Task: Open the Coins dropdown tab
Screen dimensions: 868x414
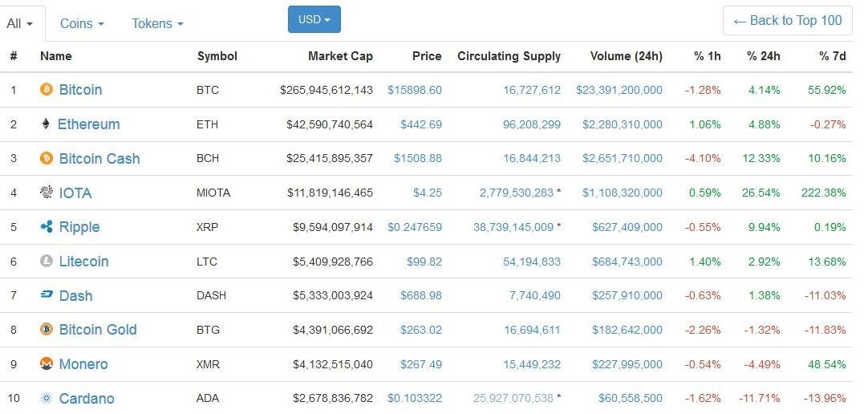Action: click(x=82, y=24)
